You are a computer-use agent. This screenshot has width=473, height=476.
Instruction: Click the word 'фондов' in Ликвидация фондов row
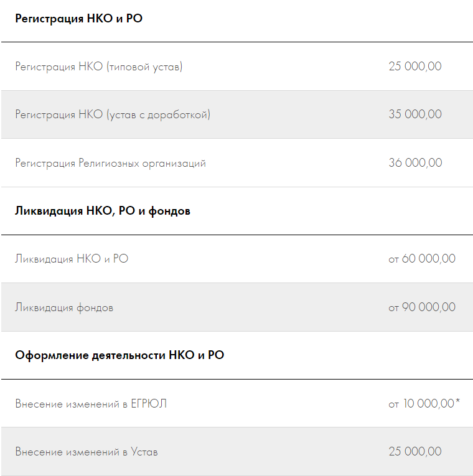[95, 307]
